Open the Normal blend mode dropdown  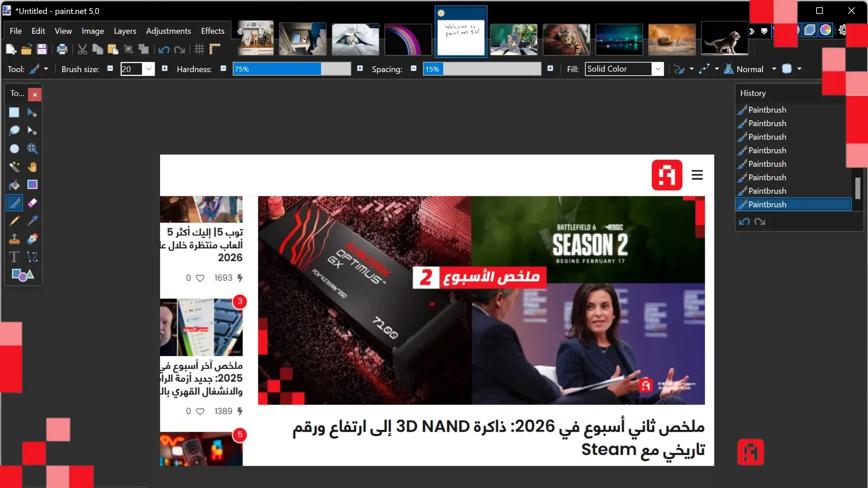coord(774,69)
